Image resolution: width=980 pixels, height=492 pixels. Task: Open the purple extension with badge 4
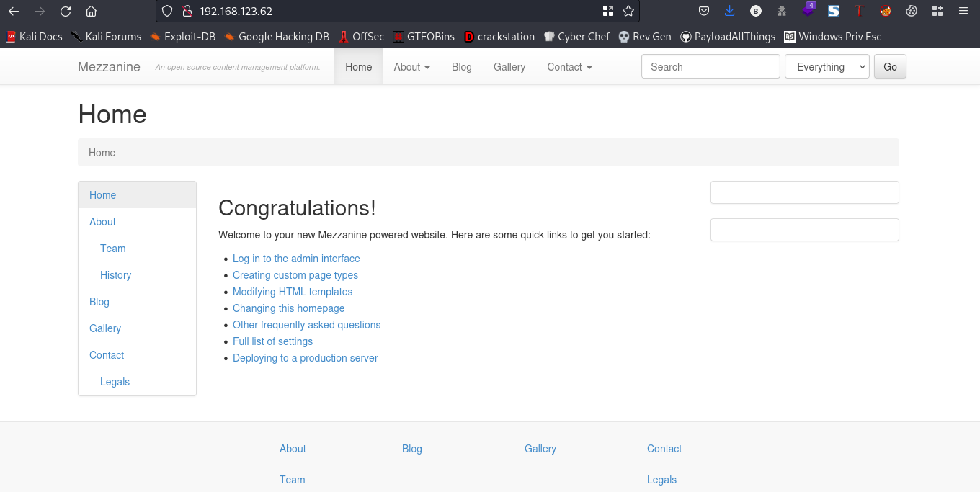pos(808,10)
